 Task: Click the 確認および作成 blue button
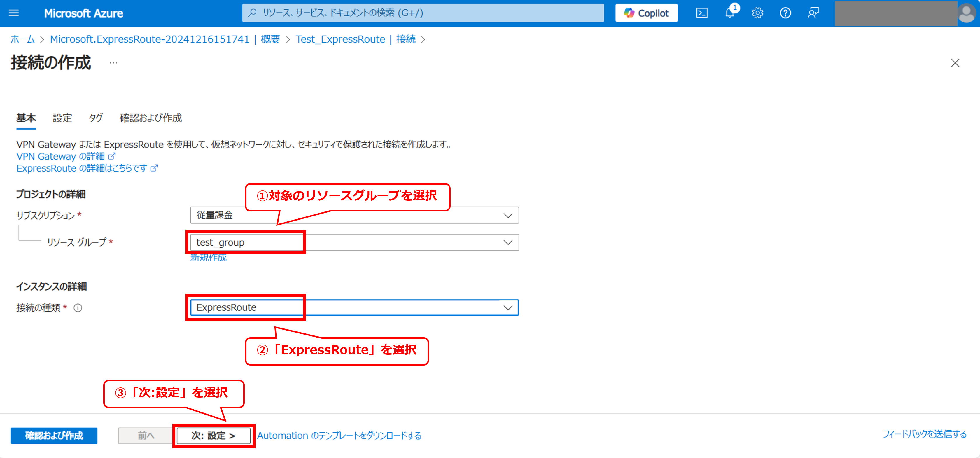pyautogui.click(x=54, y=436)
